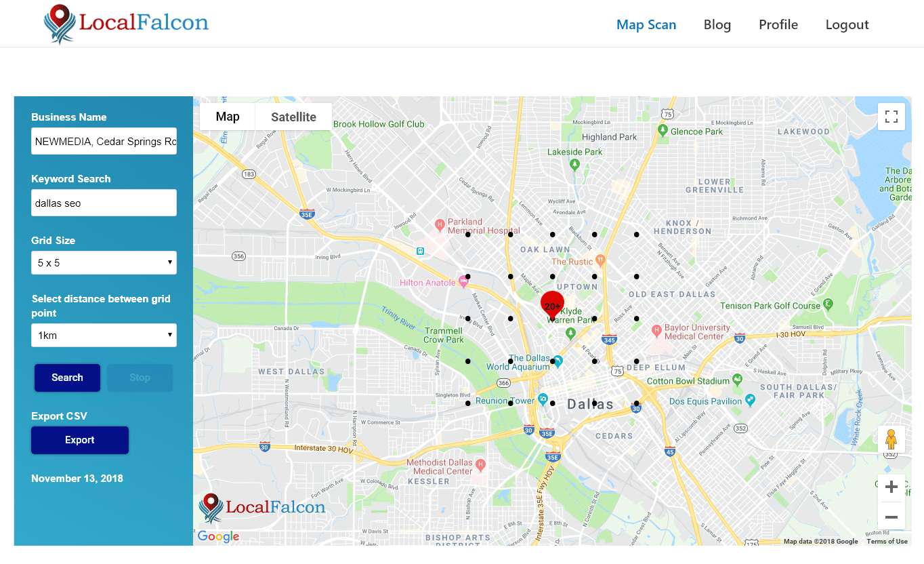Click the Logout link
Viewport: 924px width, 564px height.
[847, 24]
